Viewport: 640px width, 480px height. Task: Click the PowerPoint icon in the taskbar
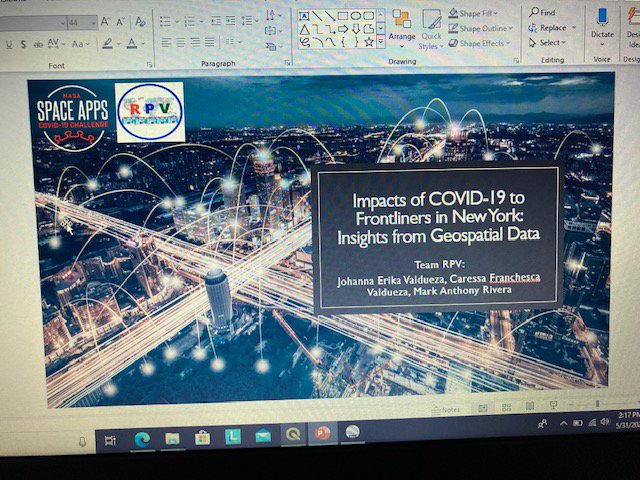pos(323,434)
